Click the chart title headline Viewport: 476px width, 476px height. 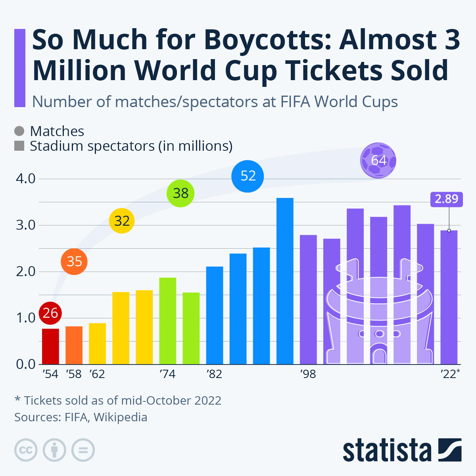(246, 55)
